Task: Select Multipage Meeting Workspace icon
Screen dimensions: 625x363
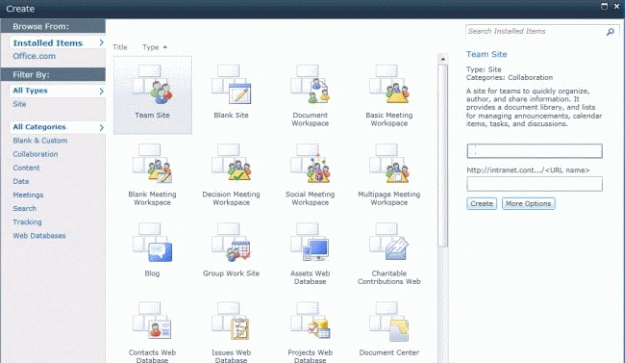Action: tap(389, 164)
